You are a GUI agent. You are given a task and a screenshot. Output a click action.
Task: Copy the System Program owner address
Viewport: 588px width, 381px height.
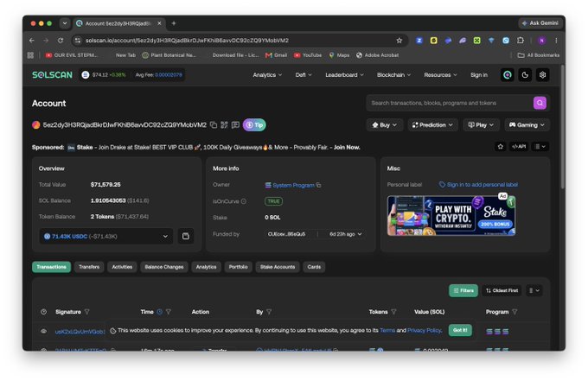(318, 185)
